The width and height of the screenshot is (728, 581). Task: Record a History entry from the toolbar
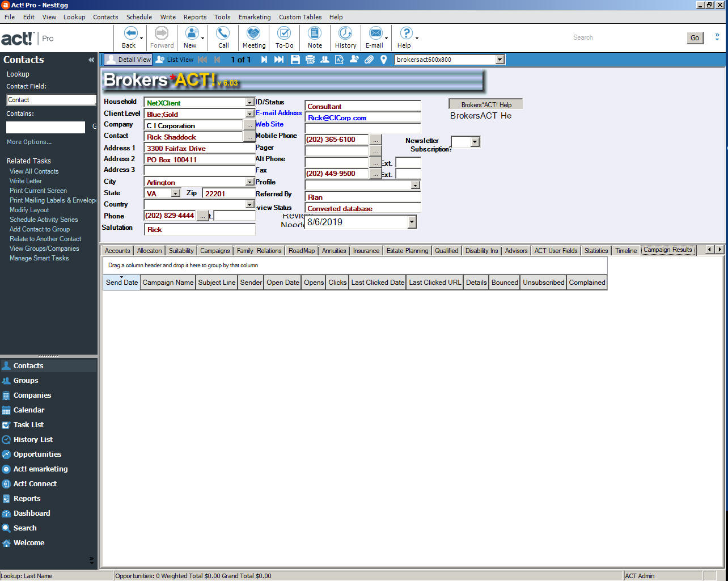coord(345,37)
